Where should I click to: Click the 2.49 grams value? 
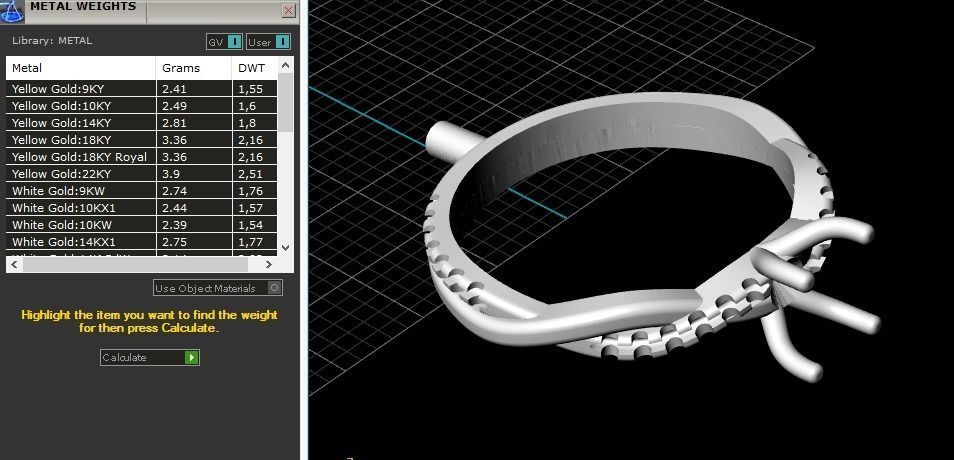174,106
